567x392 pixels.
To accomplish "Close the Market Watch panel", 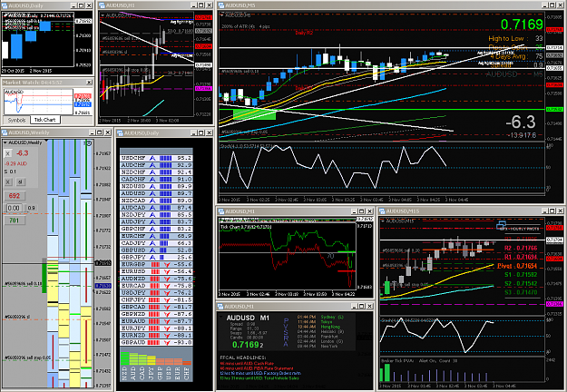I will 89,83.
